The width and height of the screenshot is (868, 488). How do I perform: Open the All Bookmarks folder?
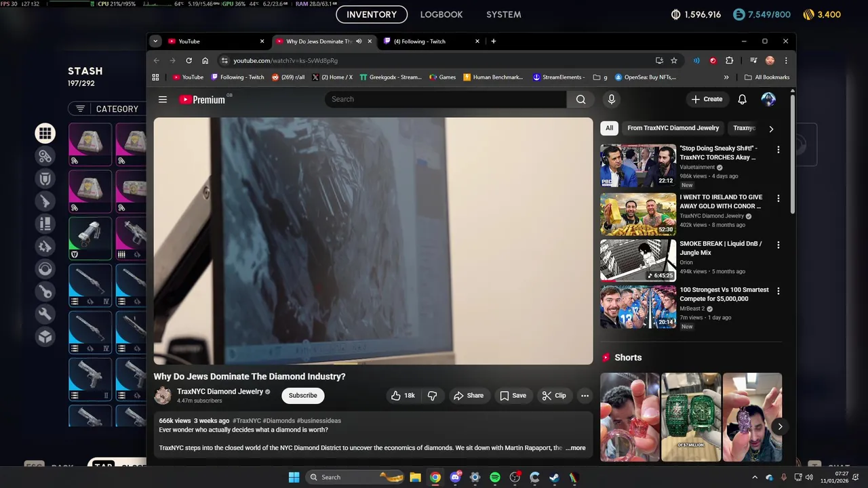[767, 77]
